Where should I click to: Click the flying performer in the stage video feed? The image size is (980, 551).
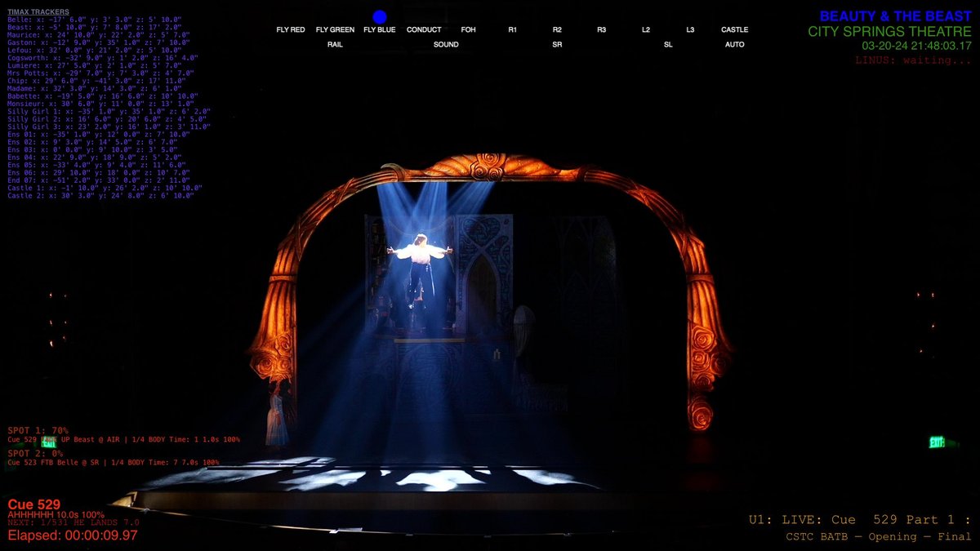point(420,269)
